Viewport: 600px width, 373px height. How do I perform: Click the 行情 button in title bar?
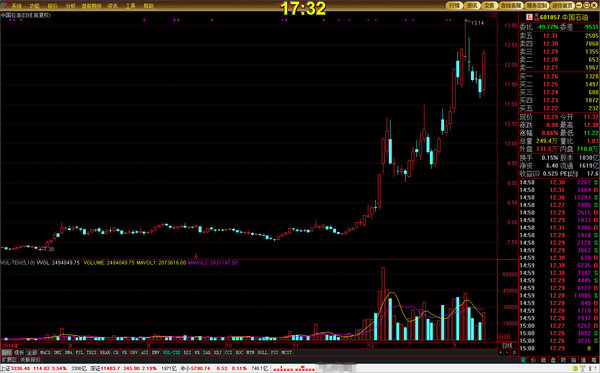pos(455,5)
